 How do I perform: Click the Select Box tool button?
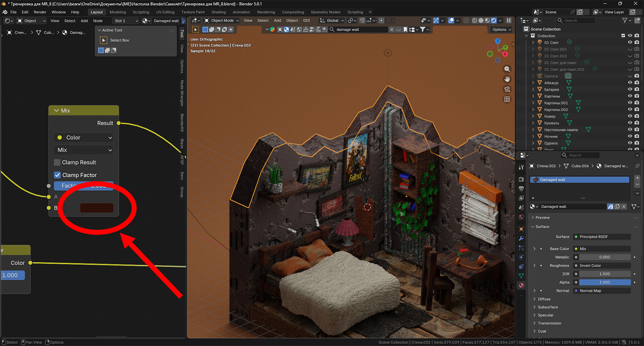click(103, 40)
